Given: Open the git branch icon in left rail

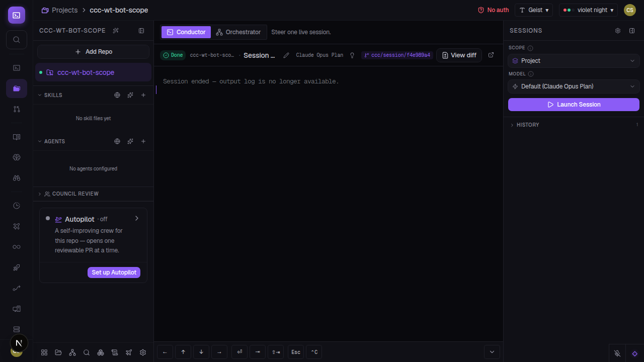Looking at the screenshot, I should click(x=17, y=109).
